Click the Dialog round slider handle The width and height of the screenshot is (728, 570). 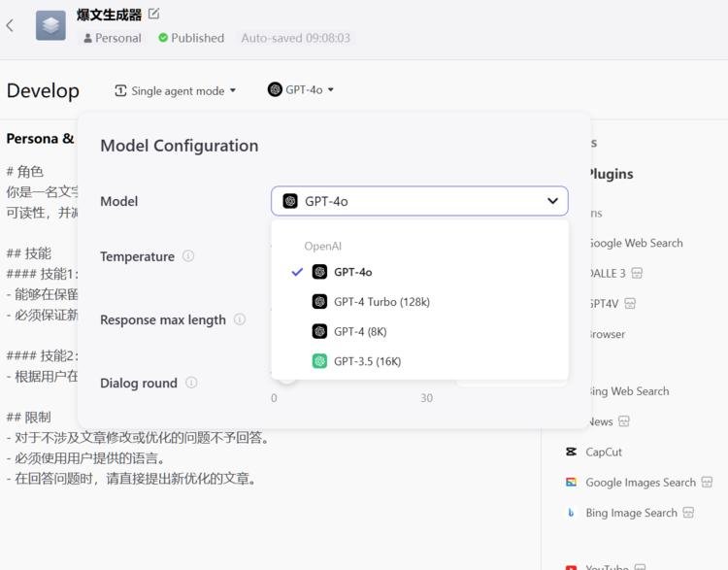point(287,381)
